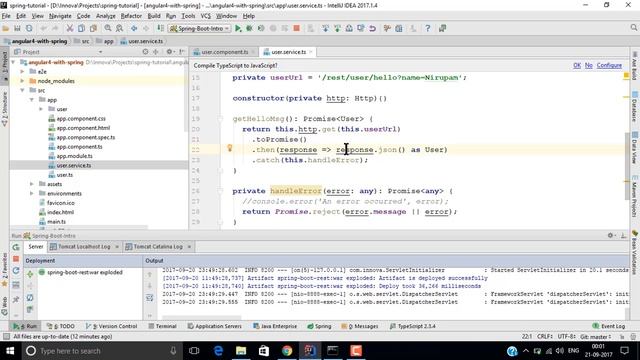
Task: Click the UTF-8 encoding selector
Action: point(567,337)
